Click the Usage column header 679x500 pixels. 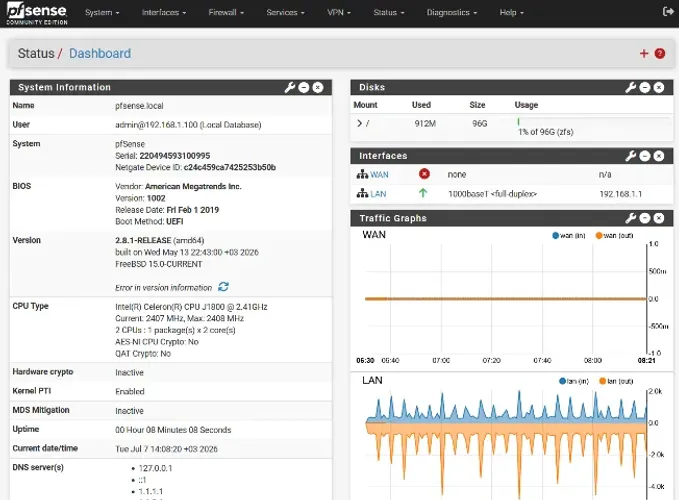click(x=526, y=105)
